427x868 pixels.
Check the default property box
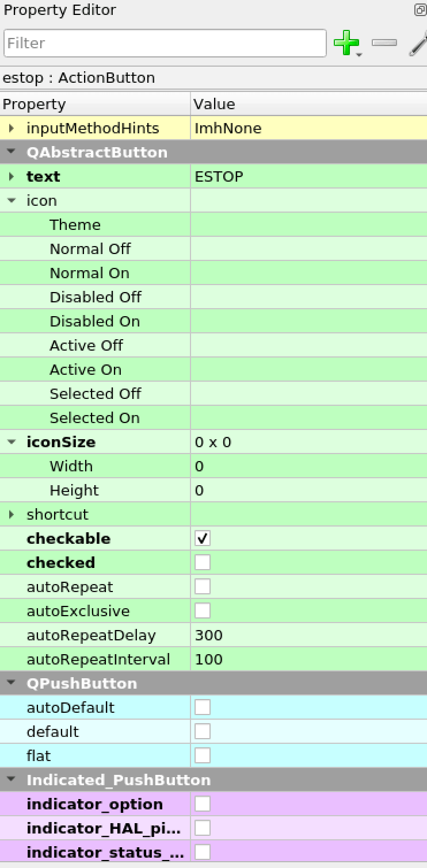(202, 731)
